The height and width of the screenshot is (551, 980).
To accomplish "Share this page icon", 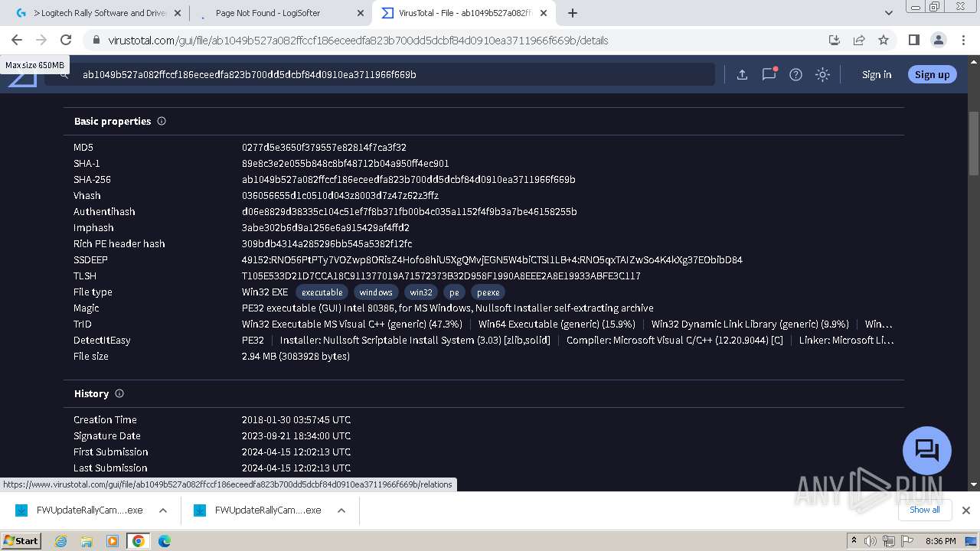I will click(x=859, y=40).
